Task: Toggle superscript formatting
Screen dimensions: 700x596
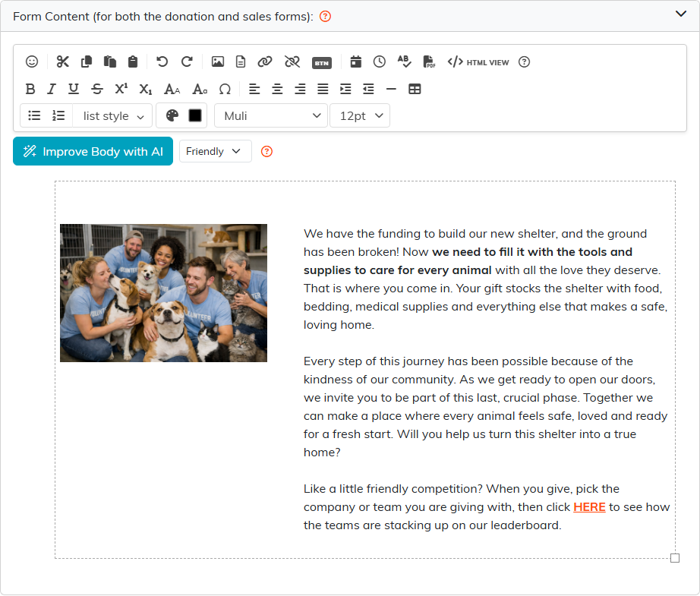Action: [x=121, y=88]
